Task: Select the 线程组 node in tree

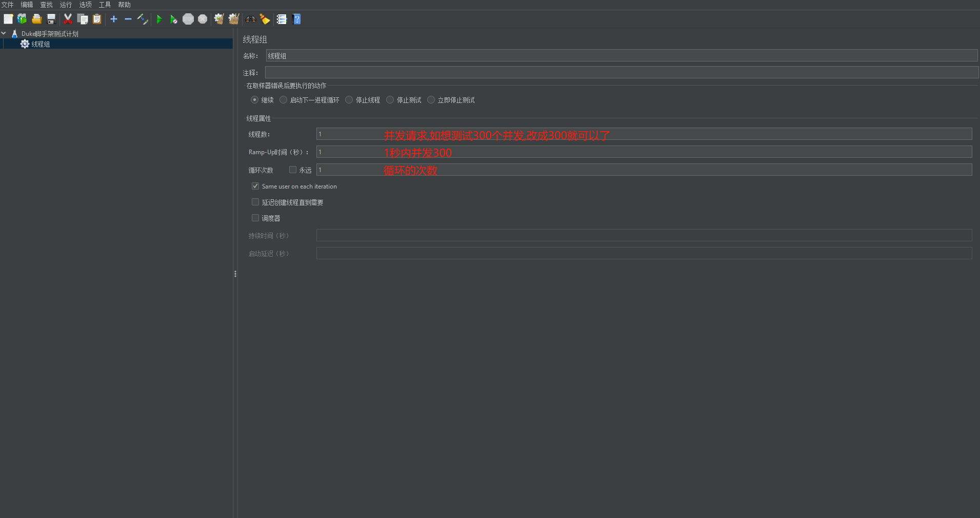Action: click(x=41, y=44)
